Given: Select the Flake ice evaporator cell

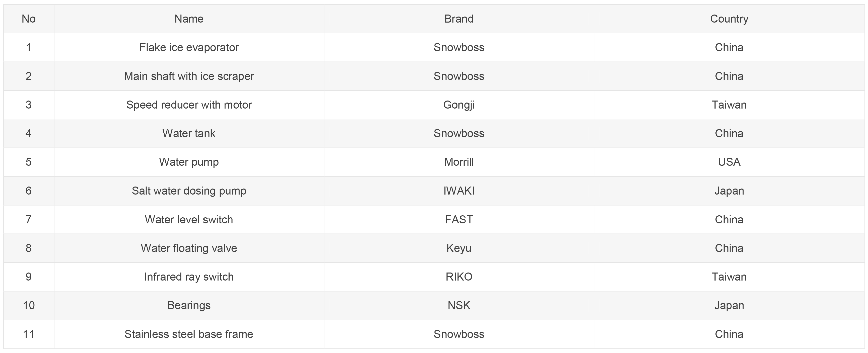Looking at the screenshot, I should [189, 47].
